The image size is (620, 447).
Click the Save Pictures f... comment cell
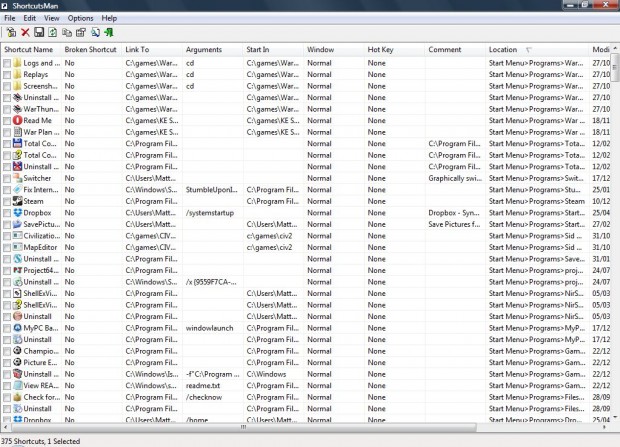(x=456, y=224)
